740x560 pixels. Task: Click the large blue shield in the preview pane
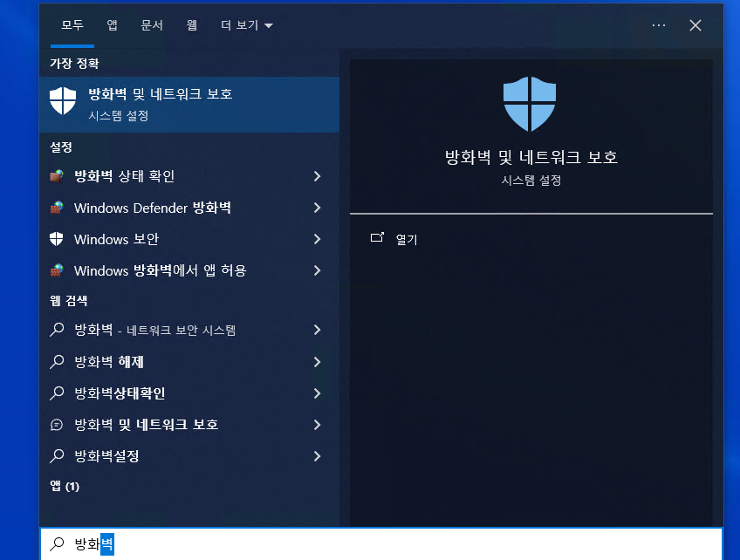point(530,104)
